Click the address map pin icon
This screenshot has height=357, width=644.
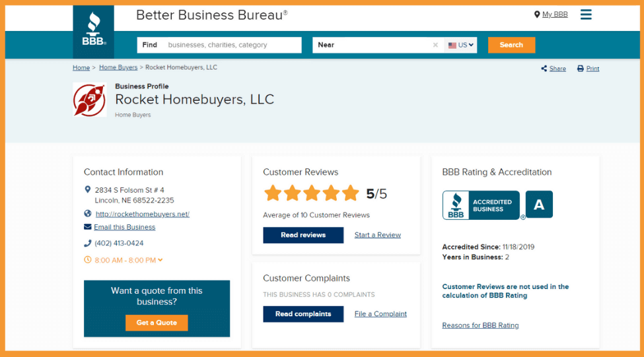pos(87,189)
